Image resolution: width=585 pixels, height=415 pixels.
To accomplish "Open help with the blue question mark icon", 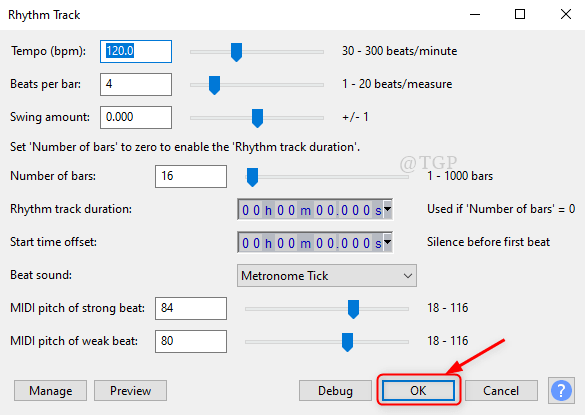I will tap(561, 390).
